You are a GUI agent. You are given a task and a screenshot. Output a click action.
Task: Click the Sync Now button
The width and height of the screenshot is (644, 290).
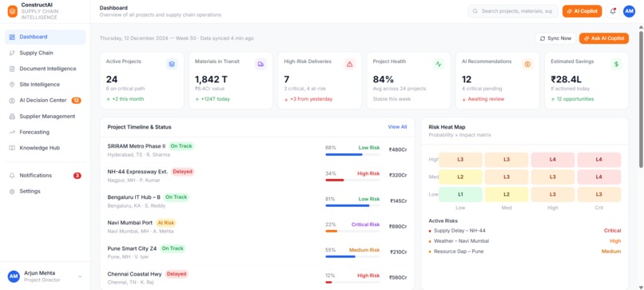click(x=555, y=38)
